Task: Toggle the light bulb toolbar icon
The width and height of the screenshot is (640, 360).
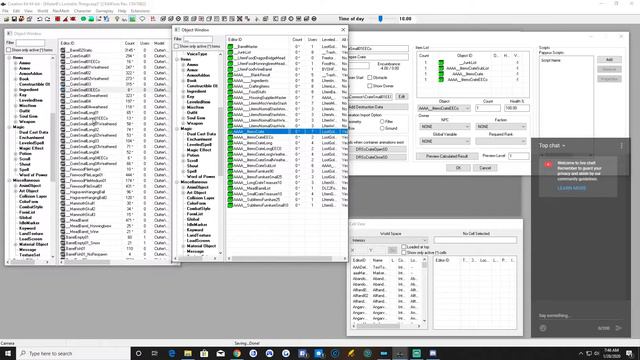Action: tap(117, 19)
